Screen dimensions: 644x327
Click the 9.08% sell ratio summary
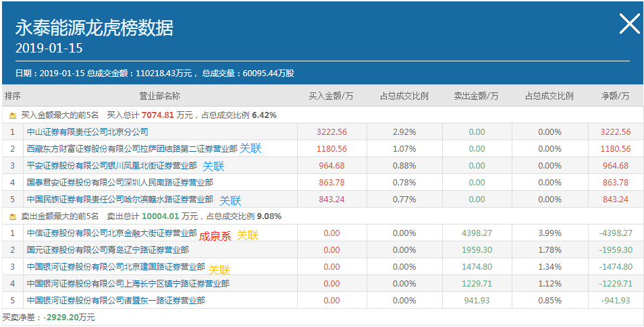coord(269,216)
